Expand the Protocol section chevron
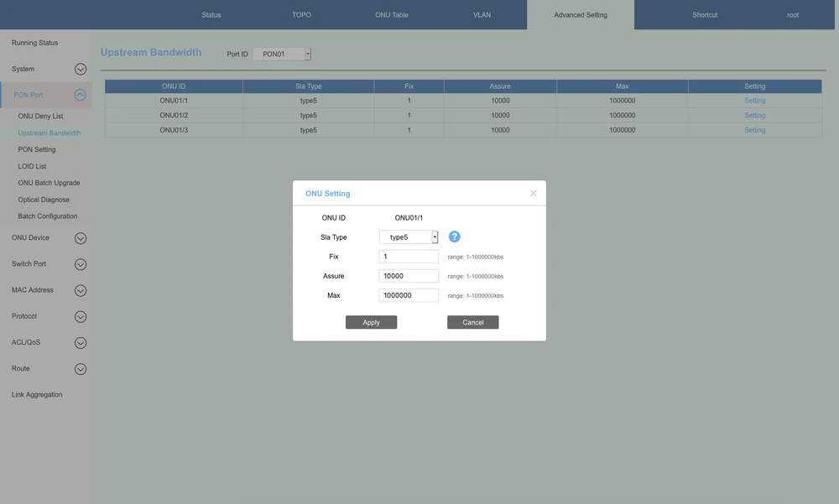The width and height of the screenshot is (839, 504). click(81, 317)
